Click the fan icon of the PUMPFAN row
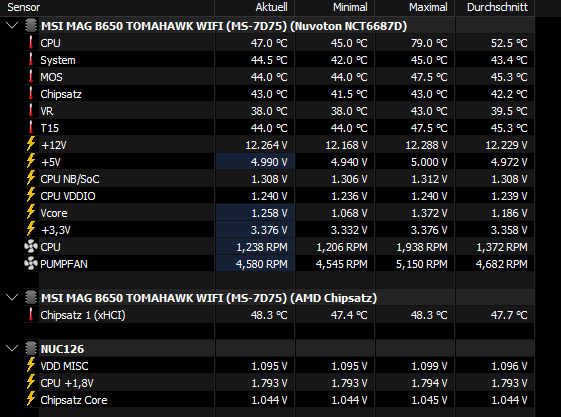 31,264
